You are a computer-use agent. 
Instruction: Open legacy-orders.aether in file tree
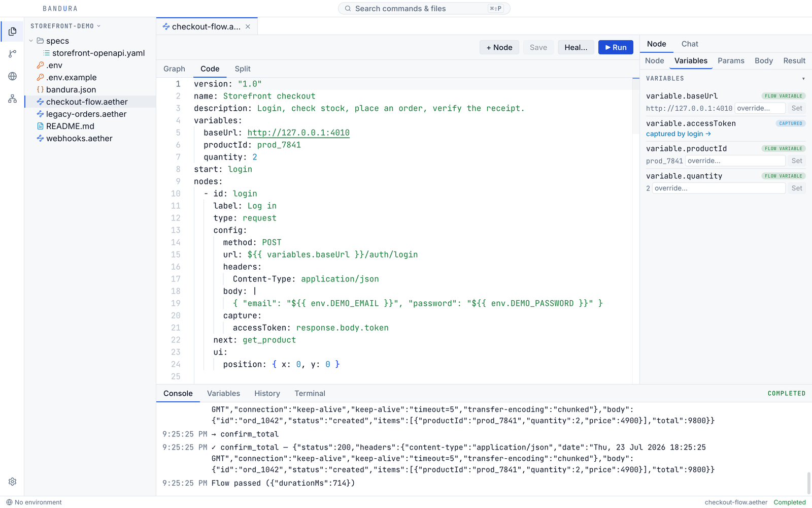click(x=90, y=114)
